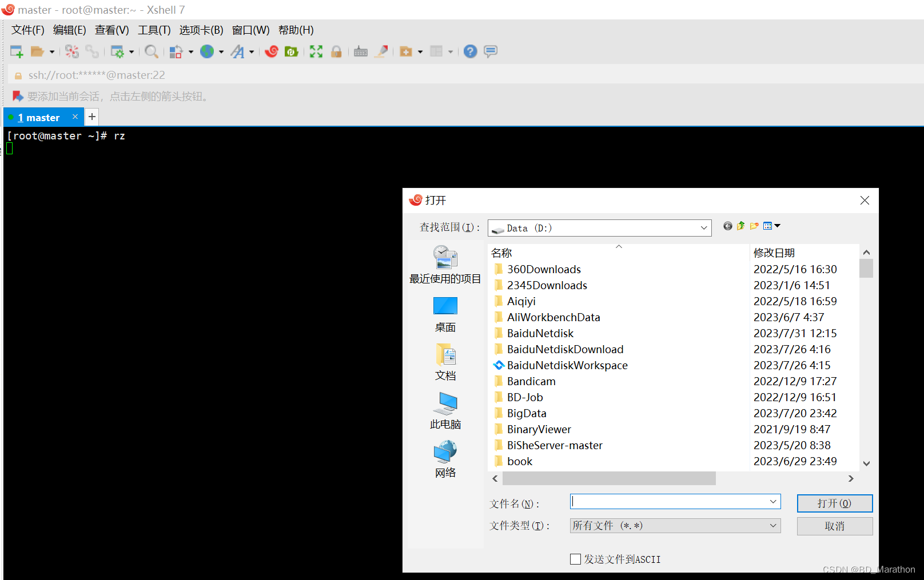The width and height of the screenshot is (924, 580).
Task: Toggle full screen mode icon
Action: click(316, 51)
